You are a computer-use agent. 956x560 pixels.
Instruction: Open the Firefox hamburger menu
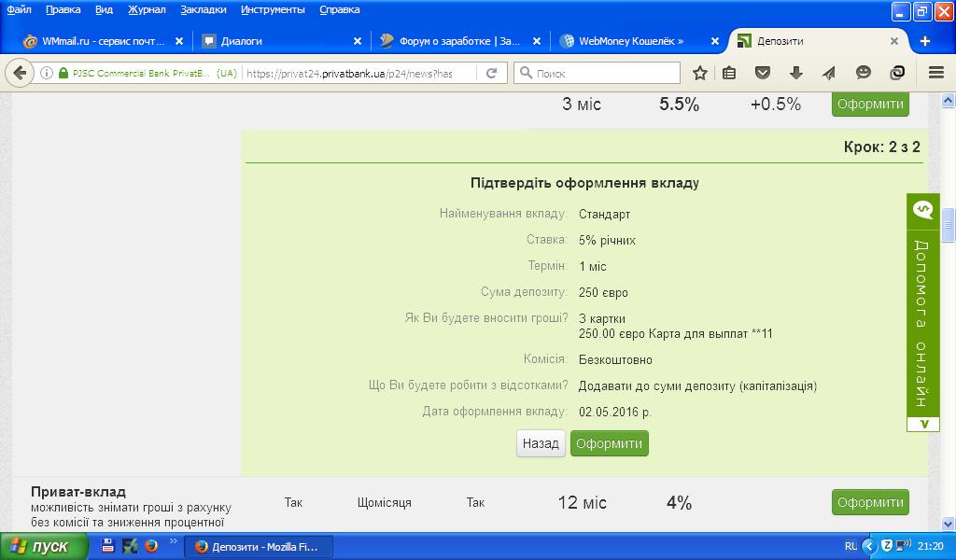(x=935, y=73)
